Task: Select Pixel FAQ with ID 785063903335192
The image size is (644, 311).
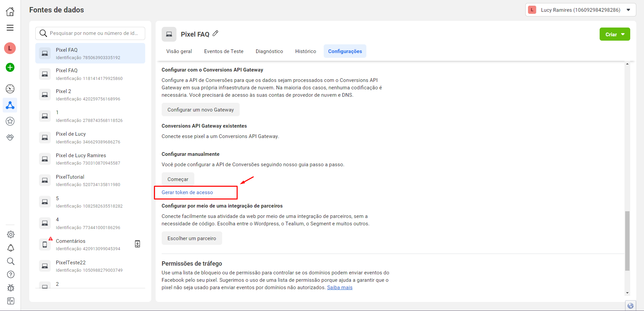Action: pos(90,53)
